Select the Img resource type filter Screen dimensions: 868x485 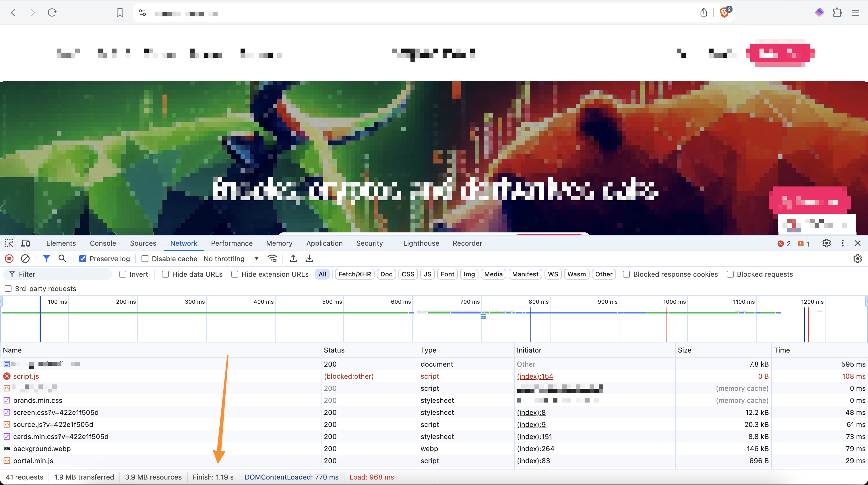(x=470, y=274)
